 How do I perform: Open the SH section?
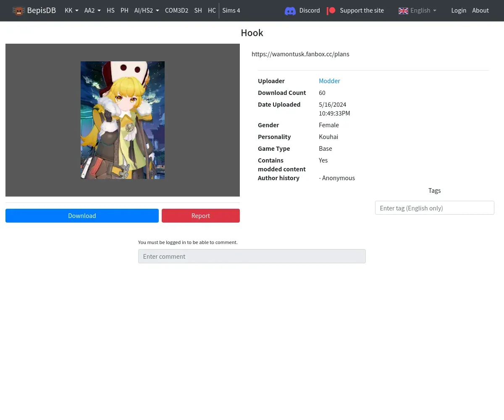click(198, 10)
